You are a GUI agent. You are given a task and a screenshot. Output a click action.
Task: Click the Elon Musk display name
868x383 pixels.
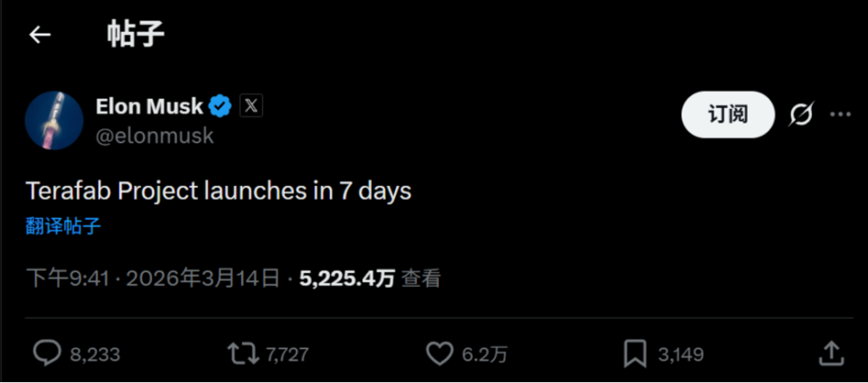pyautogui.click(x=149, y=106)
